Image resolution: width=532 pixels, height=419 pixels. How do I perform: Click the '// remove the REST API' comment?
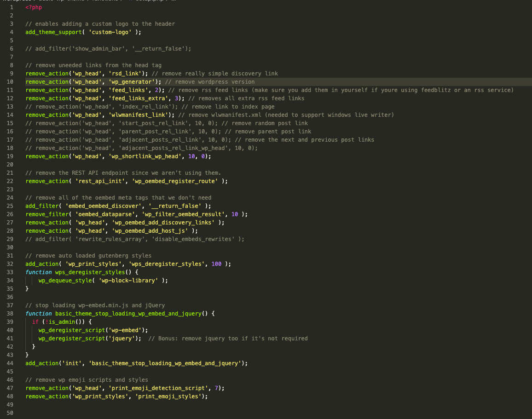(123, 173)
